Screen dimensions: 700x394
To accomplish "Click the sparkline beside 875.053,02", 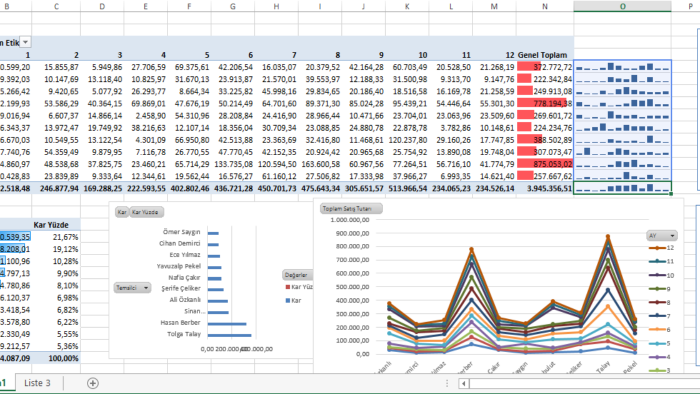I will pos(622,164).
